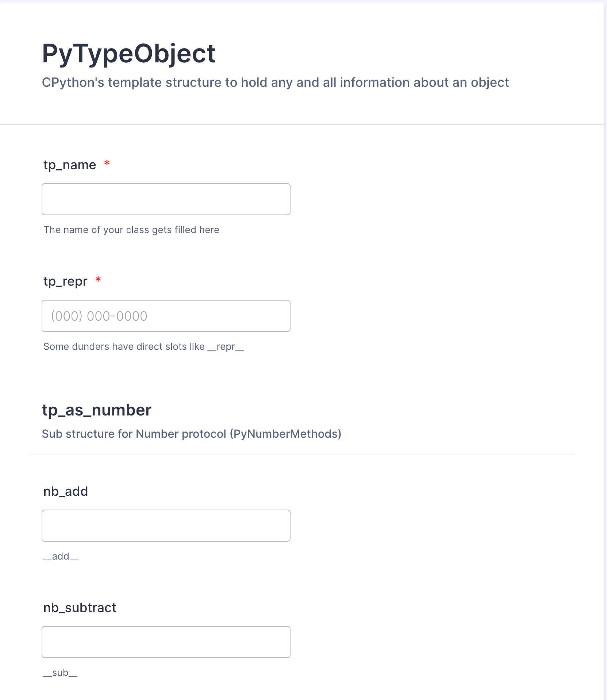Click the nb_add field label
The width and height of the screenshot is (607, 700).
[66, 491]
